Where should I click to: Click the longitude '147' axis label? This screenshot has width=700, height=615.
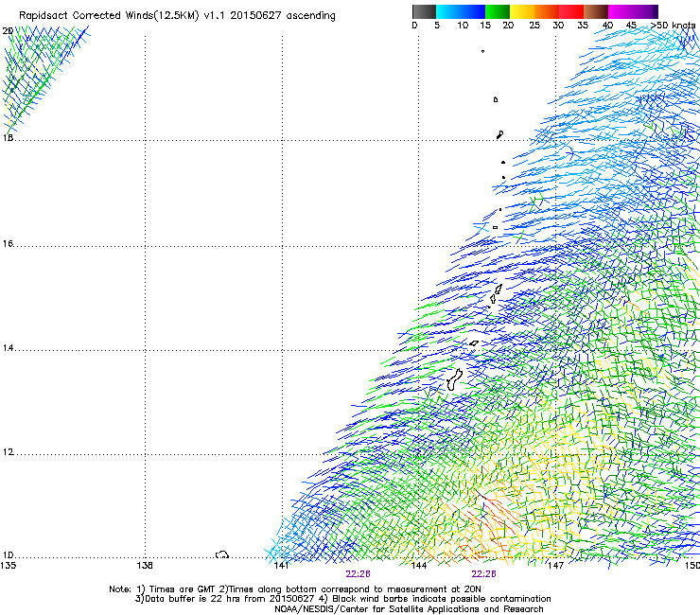[555, 566]
